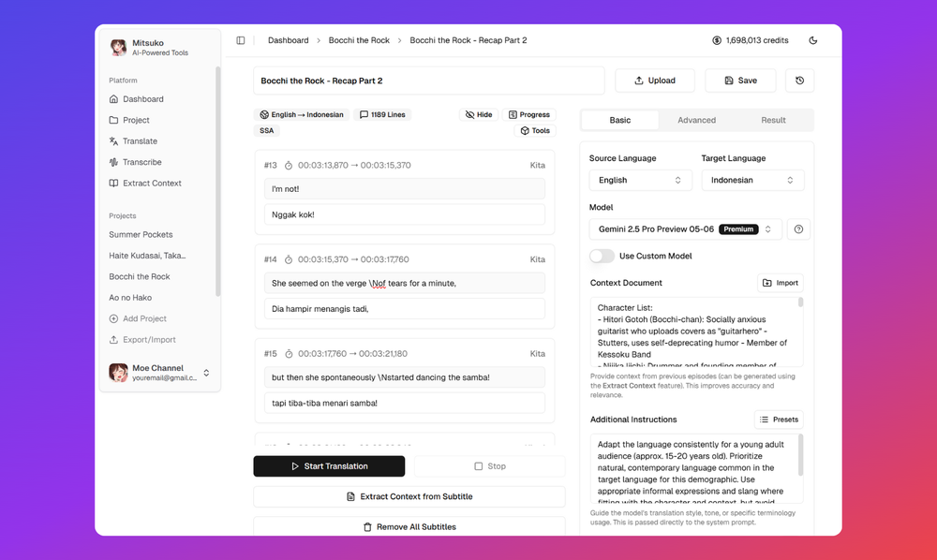The width and height of the screenshot is (937, 560).
Task: Open the Haite Kudasai, Taka... project
Action: [x=147, y=256]
